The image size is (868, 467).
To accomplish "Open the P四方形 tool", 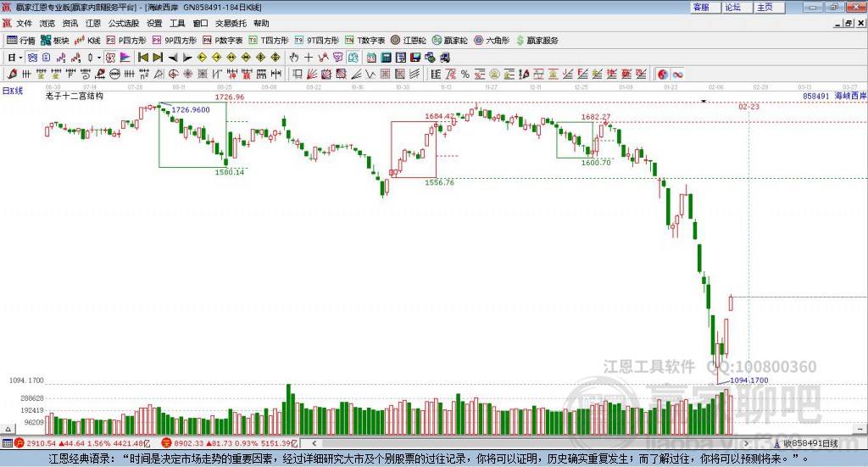I will 126,41.
